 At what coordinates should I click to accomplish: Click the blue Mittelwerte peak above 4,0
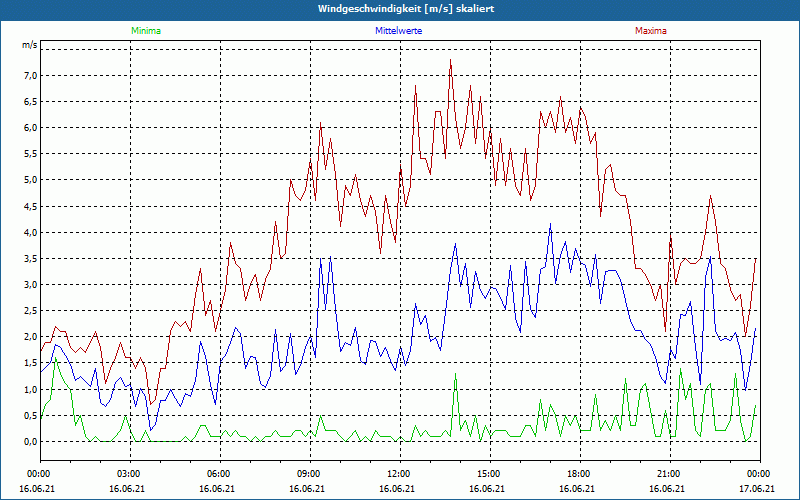pyautogui.click(x=550, y=224)
